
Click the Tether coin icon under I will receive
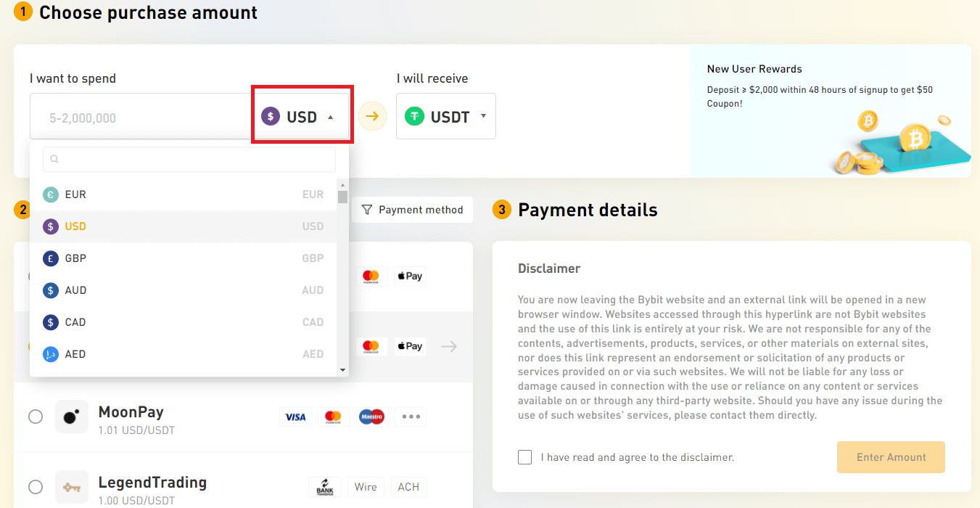pyautogui.click(x=413, y=116)
